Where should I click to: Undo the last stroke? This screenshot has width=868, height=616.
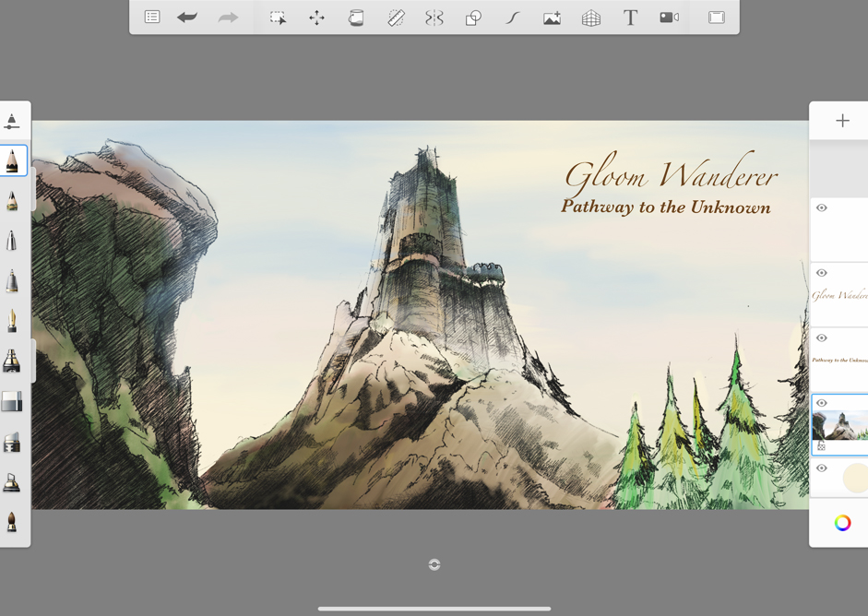(187, 18)
